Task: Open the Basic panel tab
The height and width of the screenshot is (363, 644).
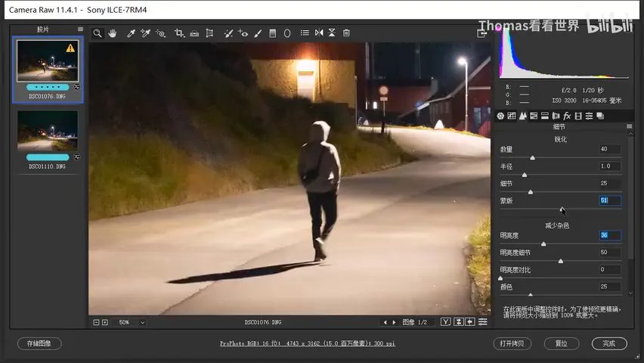Action: tap(500, 116)
